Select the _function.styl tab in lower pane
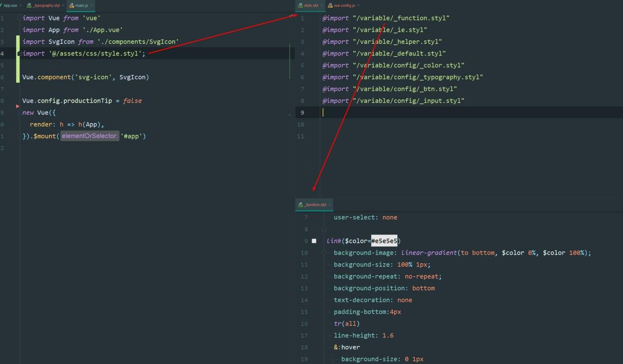 click(315, 205)
